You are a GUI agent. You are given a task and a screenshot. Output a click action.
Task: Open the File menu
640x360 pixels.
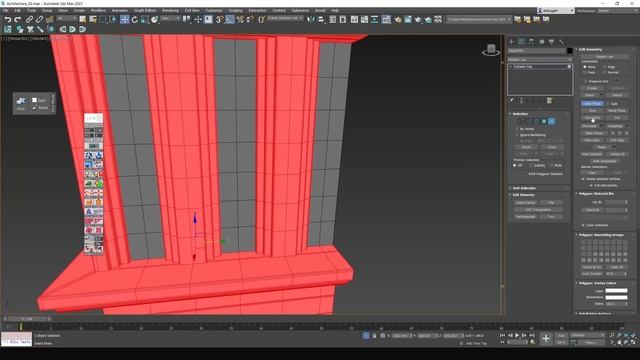[x=6, y=11]
